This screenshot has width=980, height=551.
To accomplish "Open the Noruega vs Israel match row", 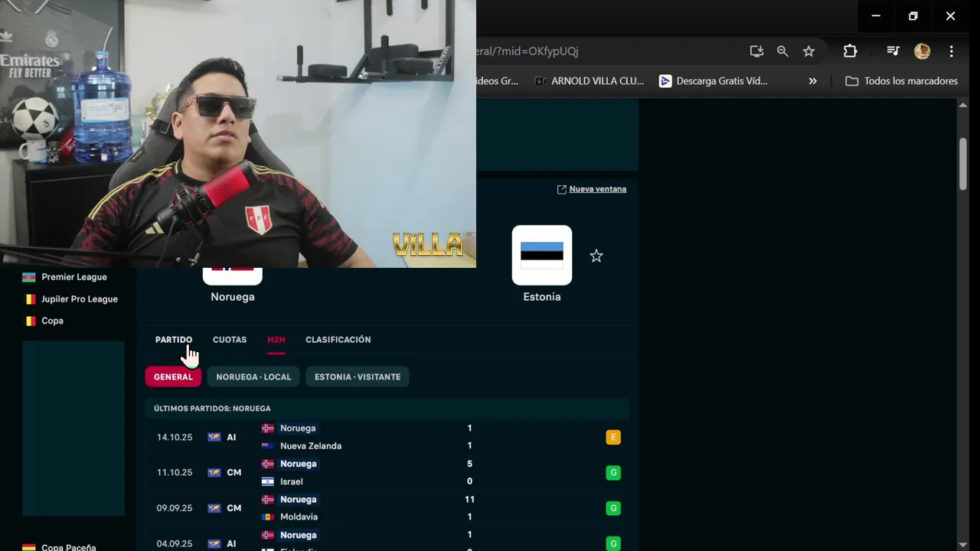I will 387,473.
